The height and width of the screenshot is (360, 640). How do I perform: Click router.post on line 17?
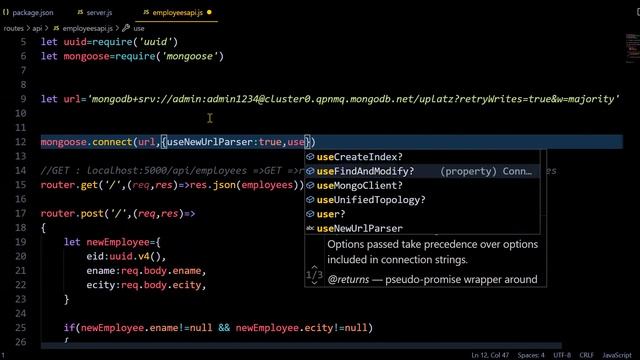coord(72,213)
